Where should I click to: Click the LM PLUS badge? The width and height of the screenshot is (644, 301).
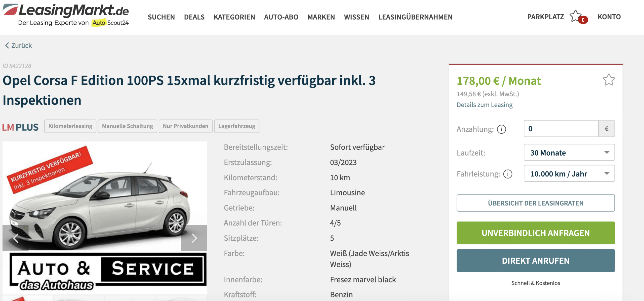click(x=21, y=127)
